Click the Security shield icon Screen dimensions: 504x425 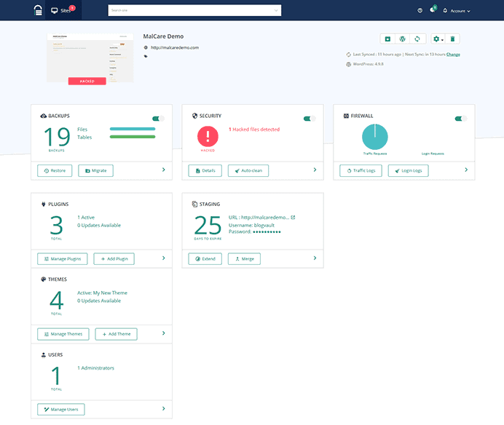pyautogui.click(x=194, y=116)
